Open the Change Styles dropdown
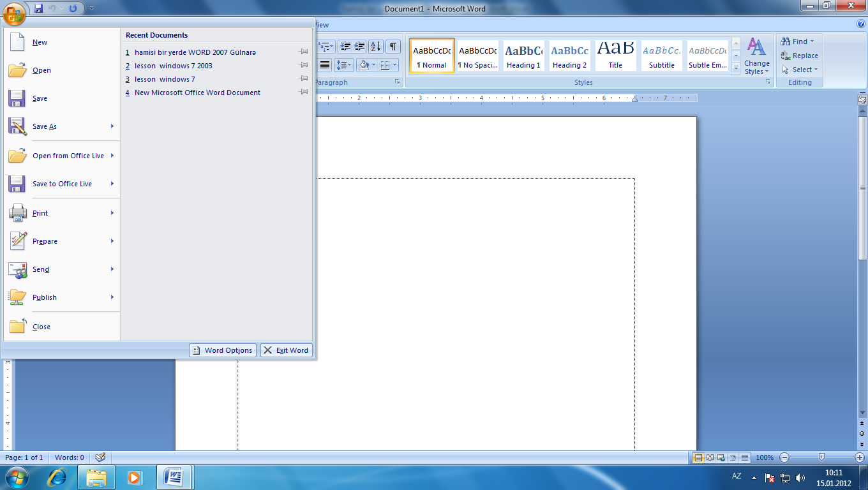This screenshot has height=490, width=868. point(757,57)
